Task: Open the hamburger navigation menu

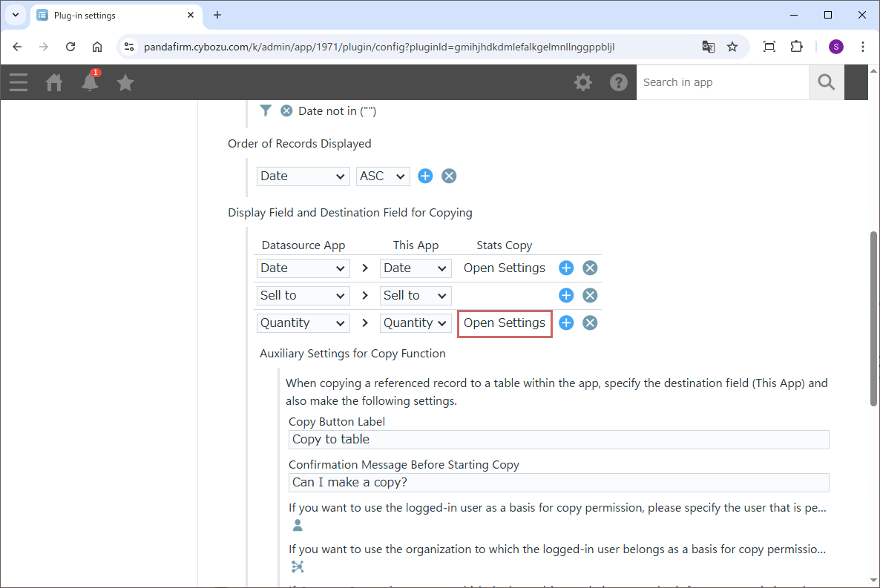Action: 19,82
